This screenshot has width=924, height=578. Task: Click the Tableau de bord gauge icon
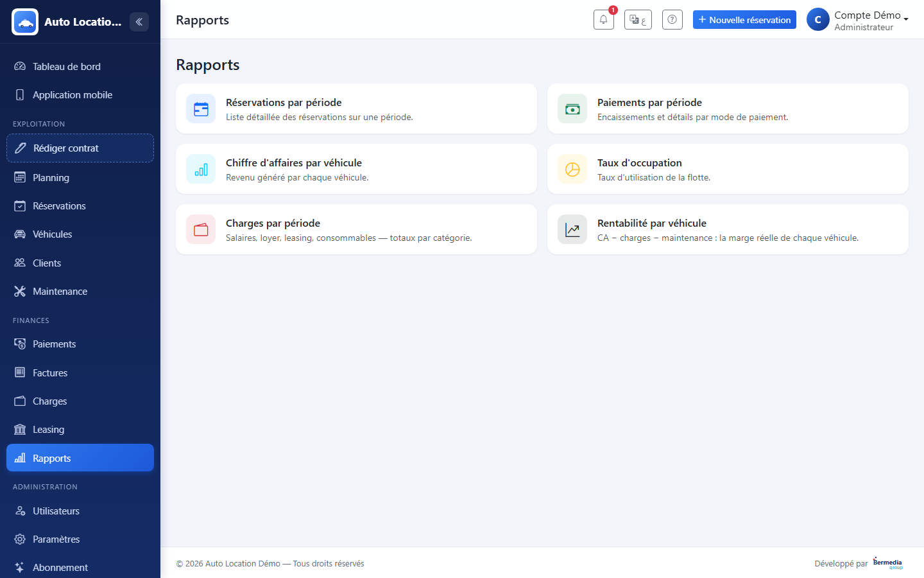tap(20, 66)
